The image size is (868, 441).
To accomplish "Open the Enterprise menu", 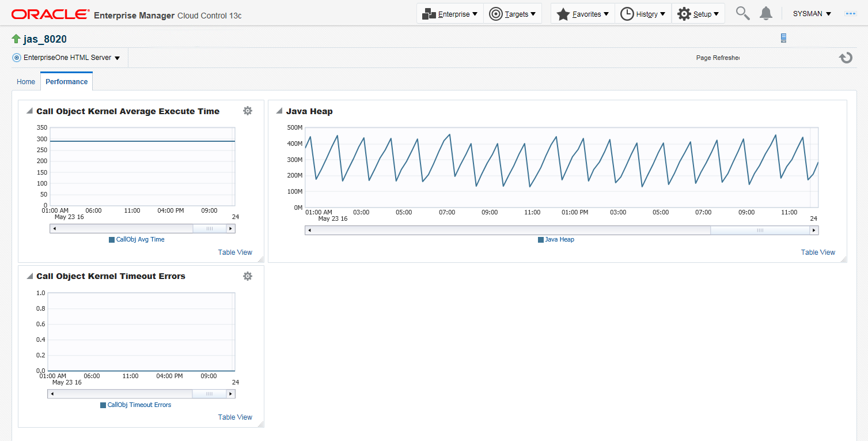I will click(450, 14).
